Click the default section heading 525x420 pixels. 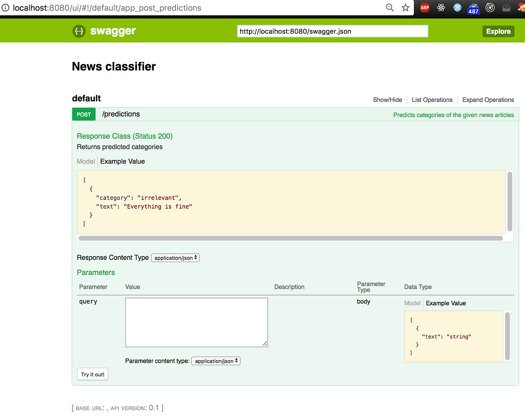pos(87,98)
